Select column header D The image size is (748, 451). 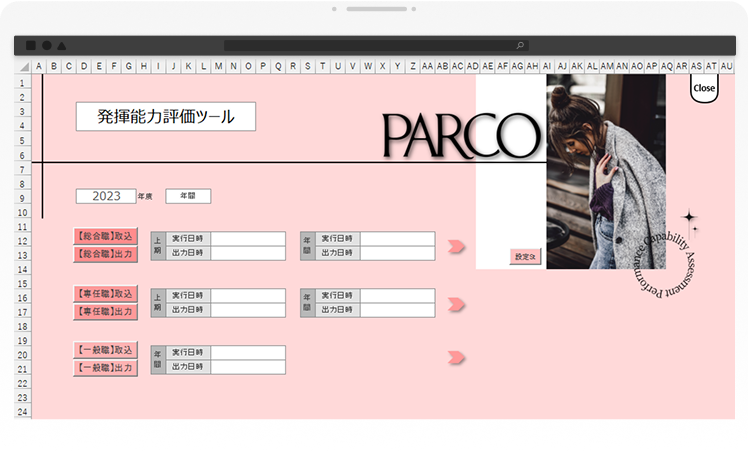pos(84,67)
